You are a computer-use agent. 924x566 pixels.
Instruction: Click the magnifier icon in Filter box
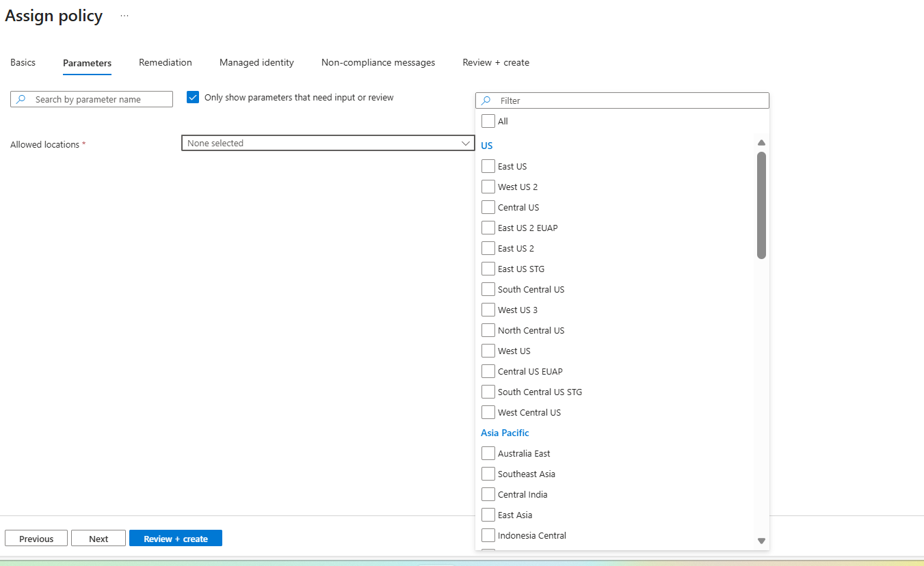click(486, 100)
